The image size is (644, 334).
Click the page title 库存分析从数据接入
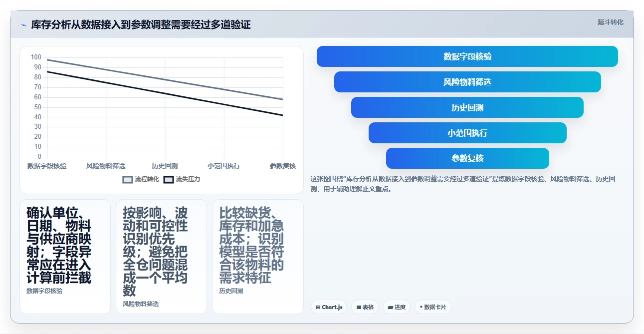[x=141, y=24]
